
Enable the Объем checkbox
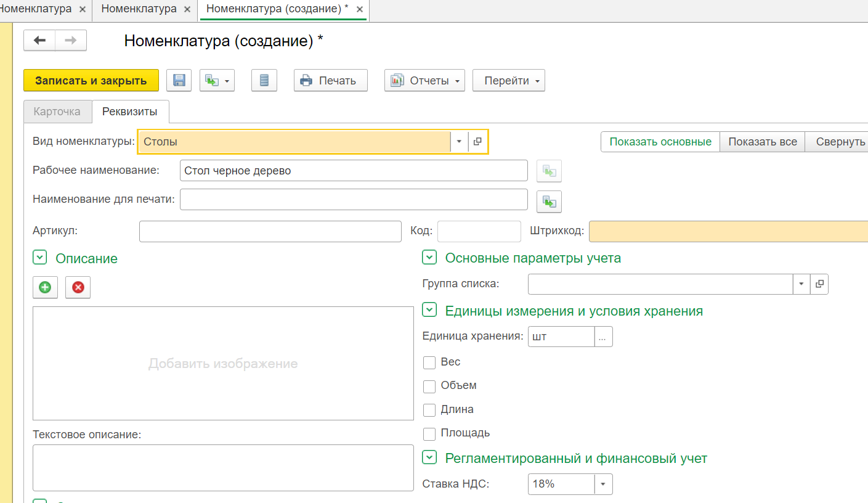click(x=429, y=386)
